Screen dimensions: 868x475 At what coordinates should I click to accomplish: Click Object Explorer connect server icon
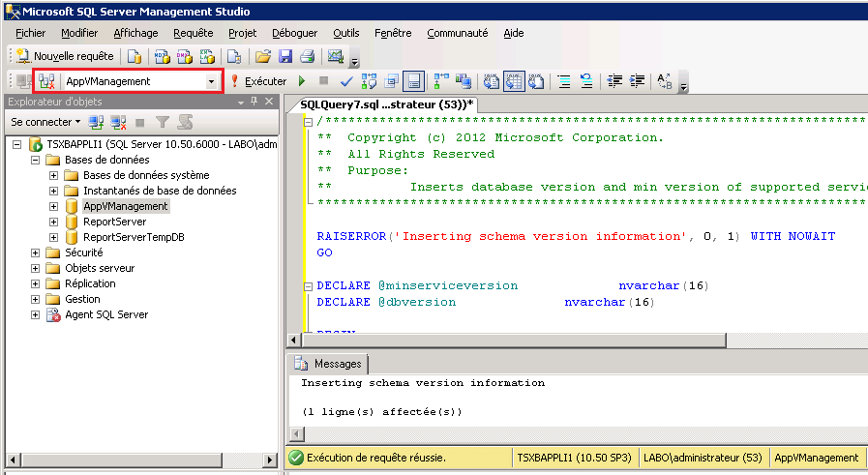coord(97,122)
